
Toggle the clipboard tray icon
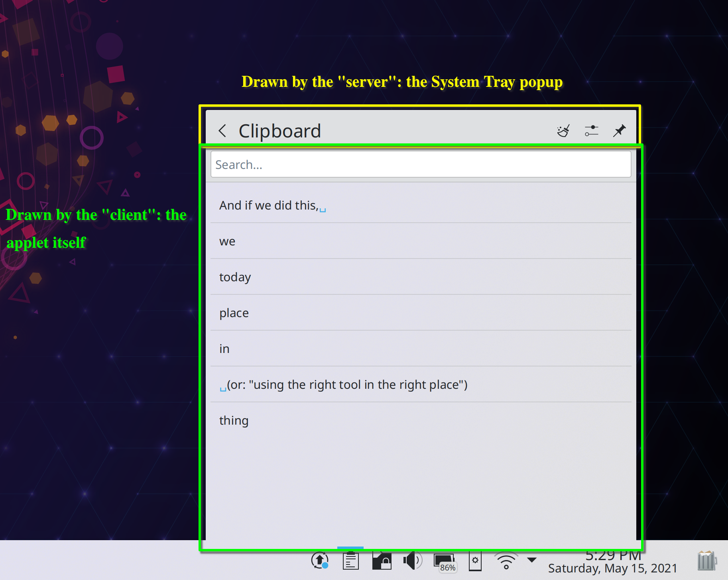pos(351,561)
